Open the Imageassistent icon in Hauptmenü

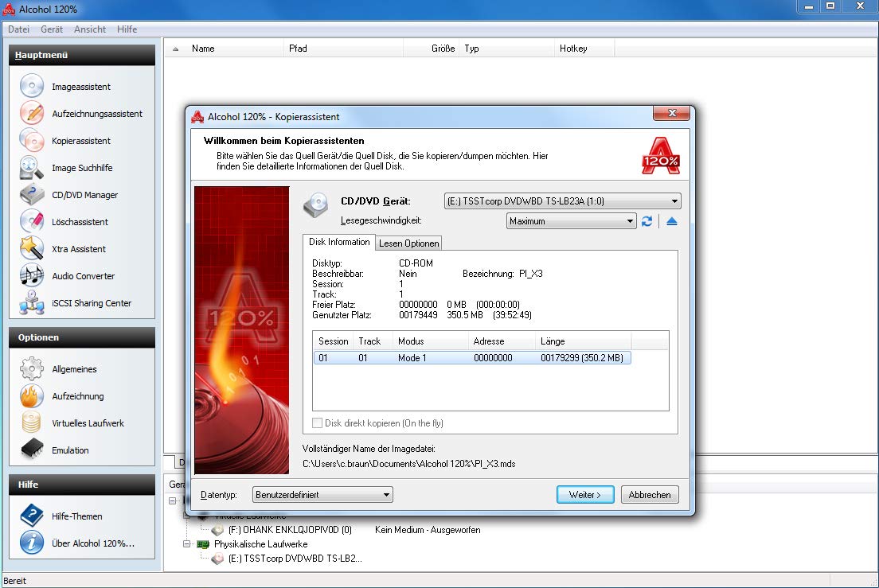click(31, 86)
